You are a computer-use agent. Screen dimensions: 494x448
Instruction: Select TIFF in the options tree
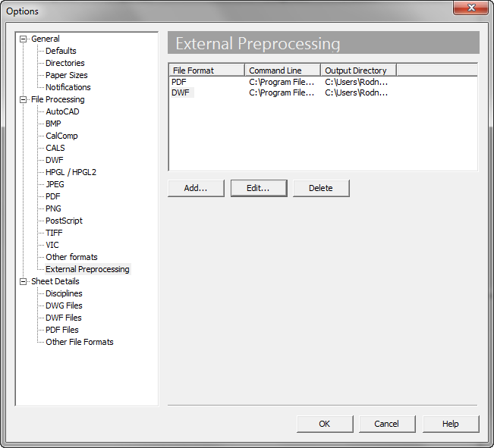coord(54,233)
